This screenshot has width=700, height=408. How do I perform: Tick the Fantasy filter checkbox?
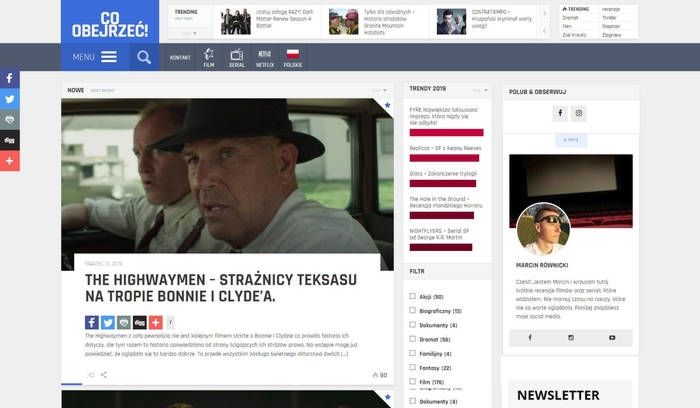click(x=413, y=367)
